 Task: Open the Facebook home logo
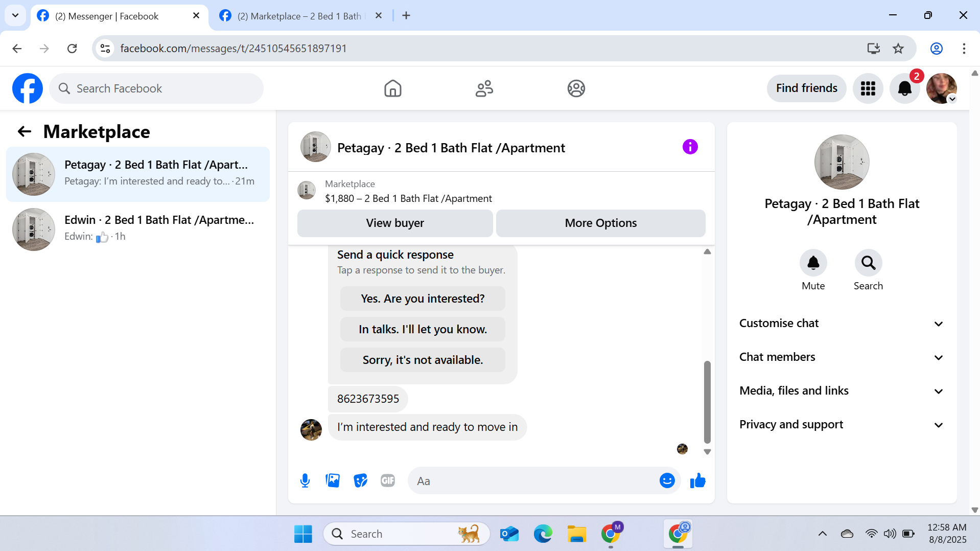[28, 88]
